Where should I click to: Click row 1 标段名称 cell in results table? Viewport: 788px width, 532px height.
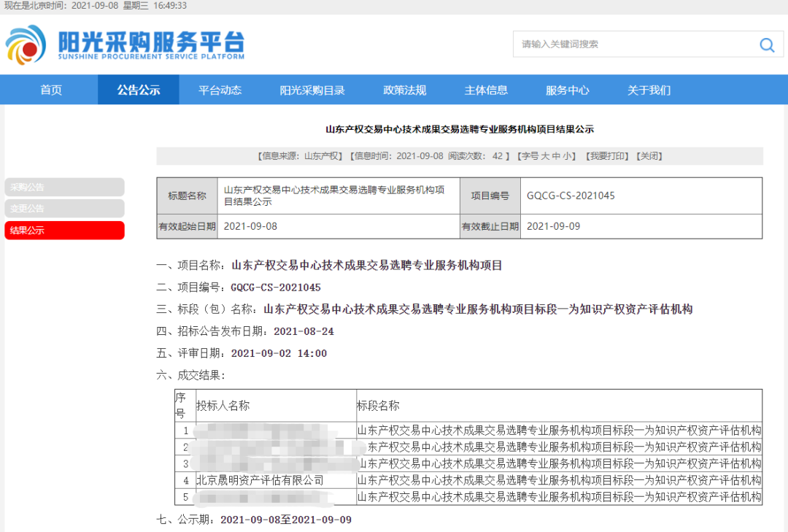pyautogui.click(x=560, y=430)
